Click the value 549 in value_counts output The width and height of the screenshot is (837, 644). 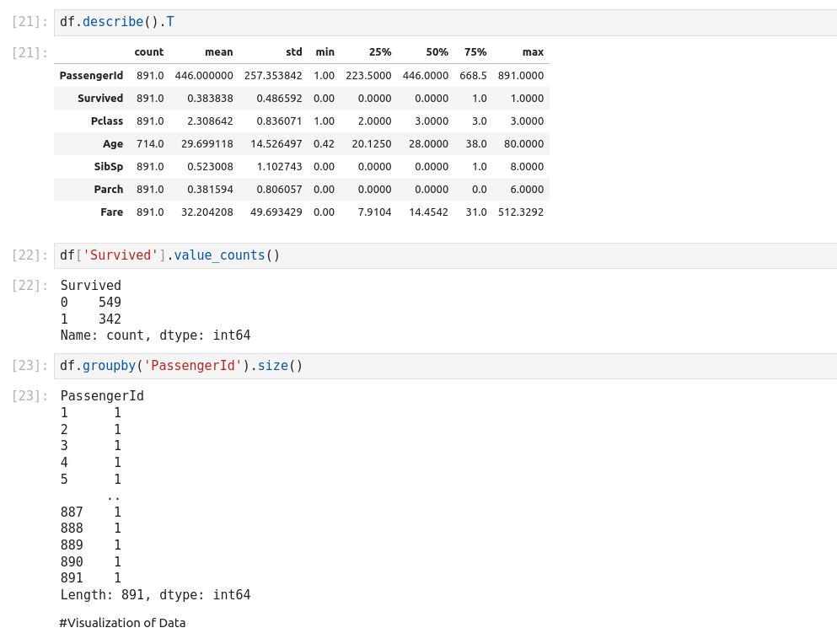(110, 303)
